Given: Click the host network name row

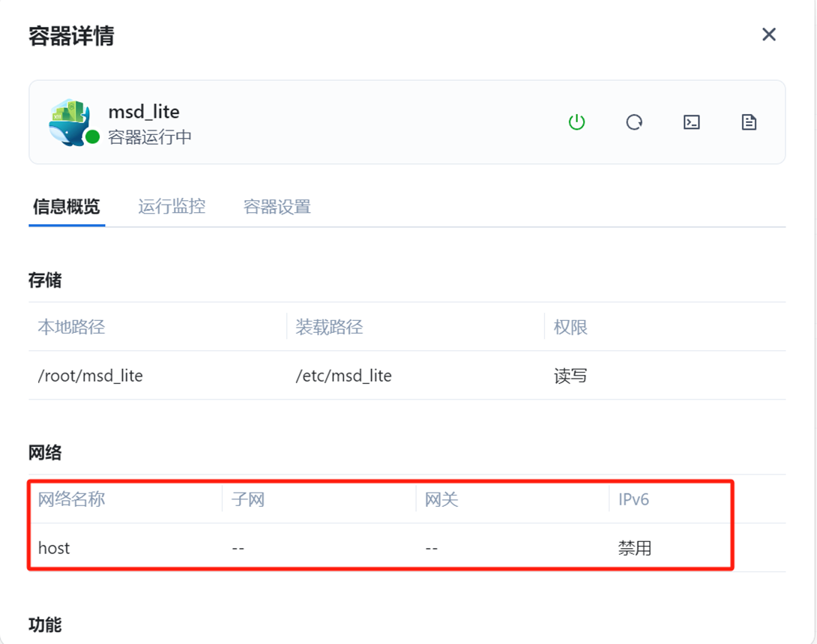Looking at the screenshot, I should pos(381,547).
